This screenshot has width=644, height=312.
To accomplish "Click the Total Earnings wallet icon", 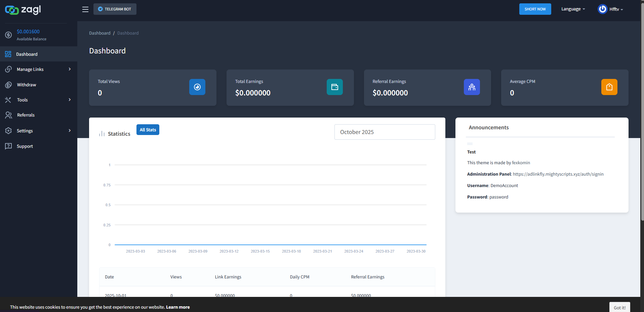I will tap(334, 87).
